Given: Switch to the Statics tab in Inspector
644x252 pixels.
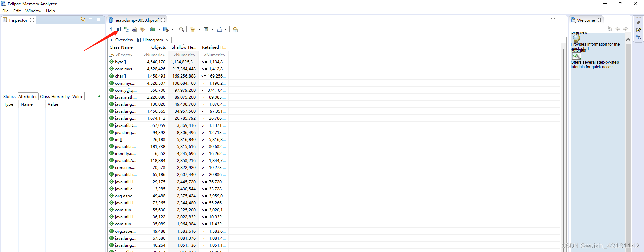Looking at the screenshot, I should [9, 97].
